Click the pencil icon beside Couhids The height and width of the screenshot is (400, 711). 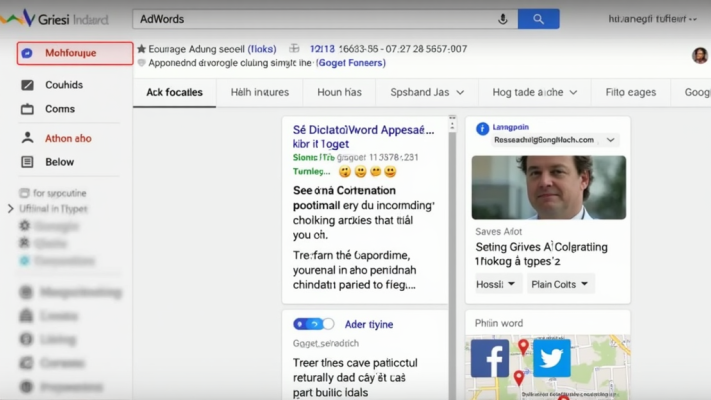[27, 85]
